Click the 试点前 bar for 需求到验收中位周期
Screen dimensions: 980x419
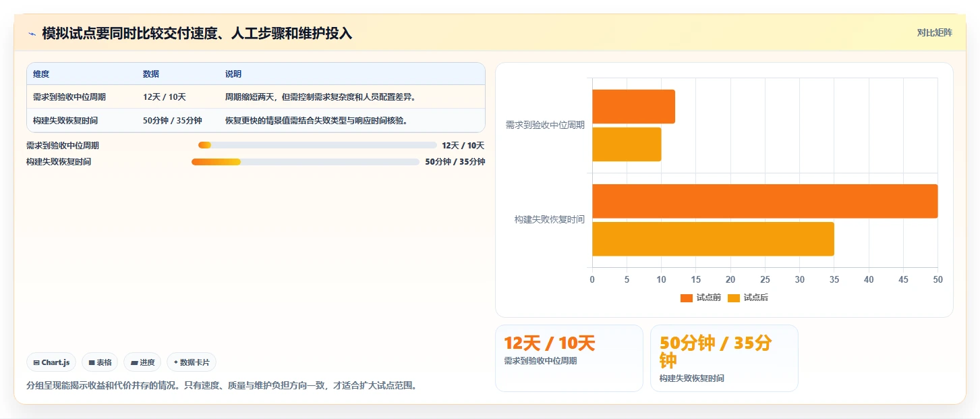pyautogui.click(x=633, y=107)
